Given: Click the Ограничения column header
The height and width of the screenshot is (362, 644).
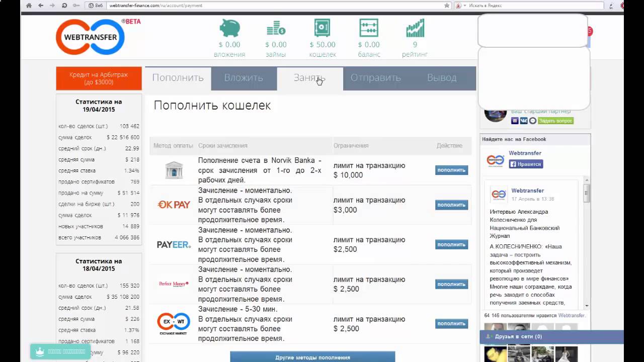Looking at the screenshot, I should pos(351,146).
